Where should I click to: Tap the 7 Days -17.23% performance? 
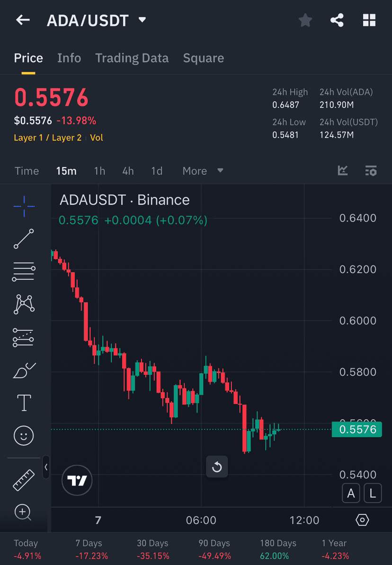(x=91, y=549)
